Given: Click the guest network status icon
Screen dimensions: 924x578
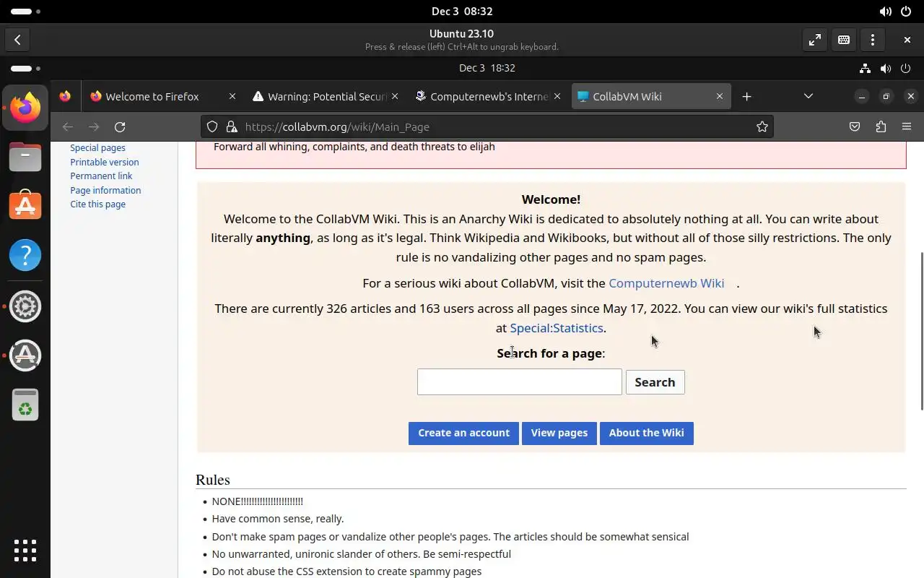Looking at the screenshot, I should 865,69.
